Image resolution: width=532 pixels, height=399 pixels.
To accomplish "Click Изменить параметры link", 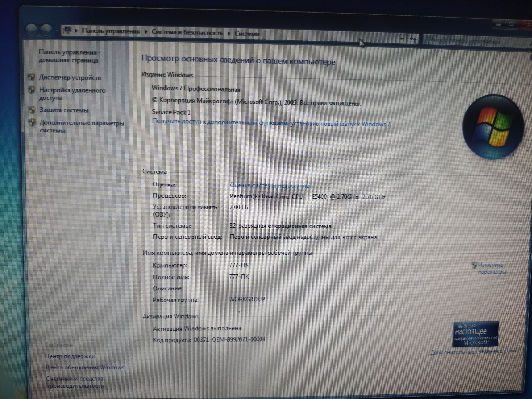I will (x=492, y=268).
